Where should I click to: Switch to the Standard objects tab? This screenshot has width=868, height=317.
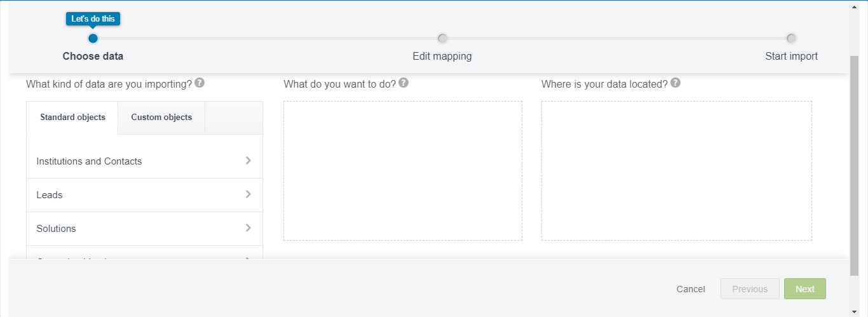72,118
